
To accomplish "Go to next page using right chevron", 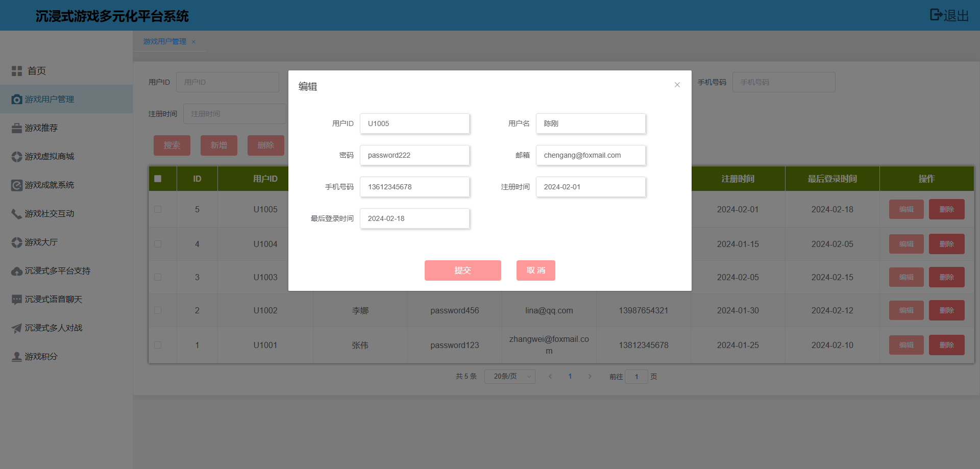I will pos(590,377).
